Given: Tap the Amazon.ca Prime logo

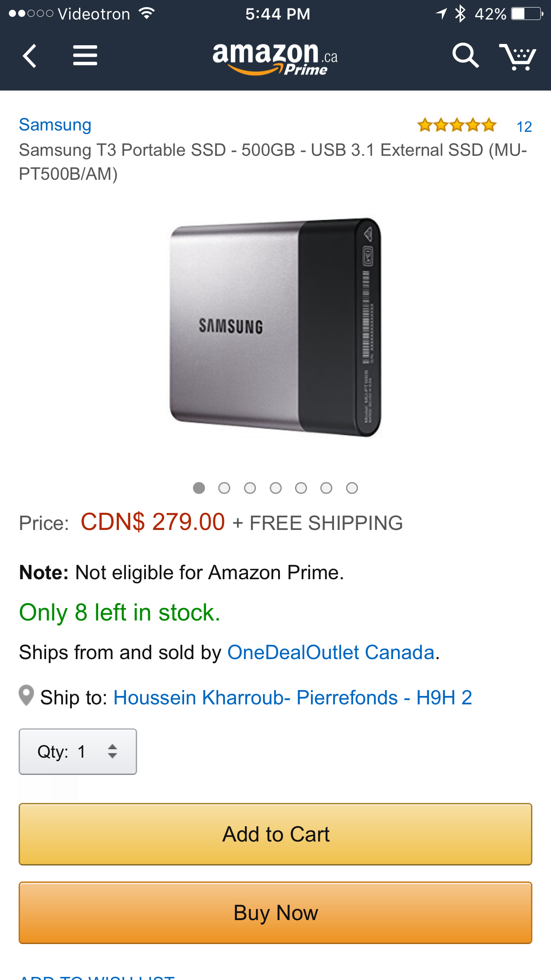Looking at the screenshot, I should [275, 58].
